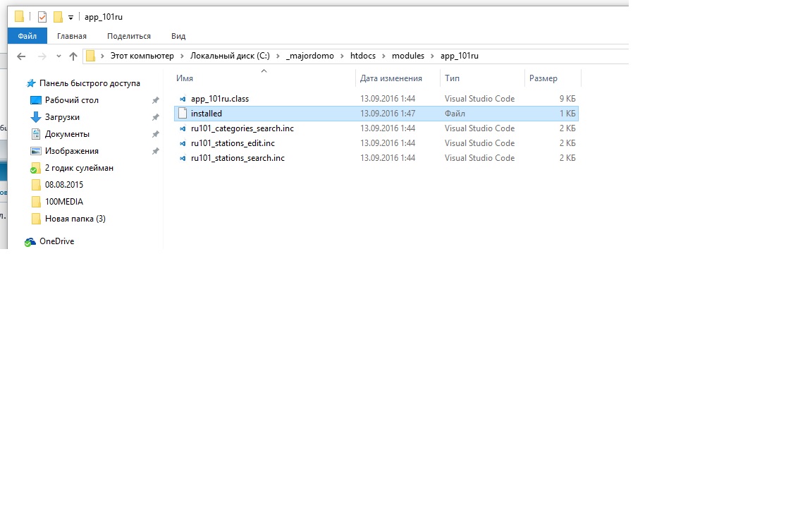
Task: Click the Back navigation arrow
Action: click(21, 56)
